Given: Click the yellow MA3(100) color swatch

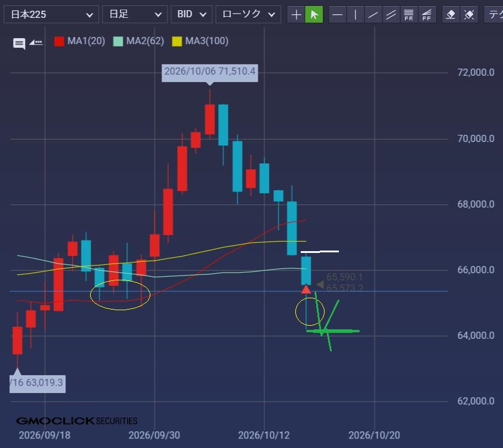Looking at the screenshot, I should point(177,41).
